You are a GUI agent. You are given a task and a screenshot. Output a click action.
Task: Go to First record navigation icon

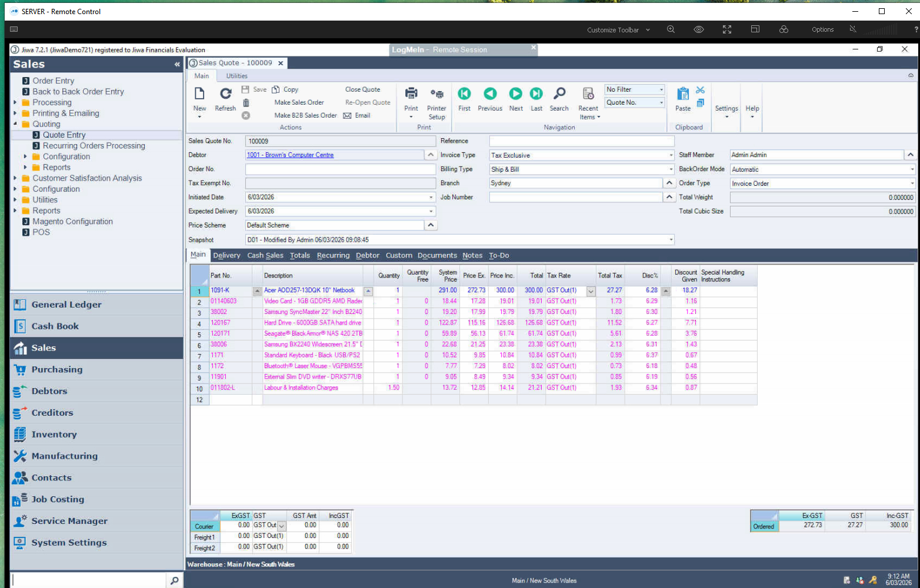click(464, 94)
